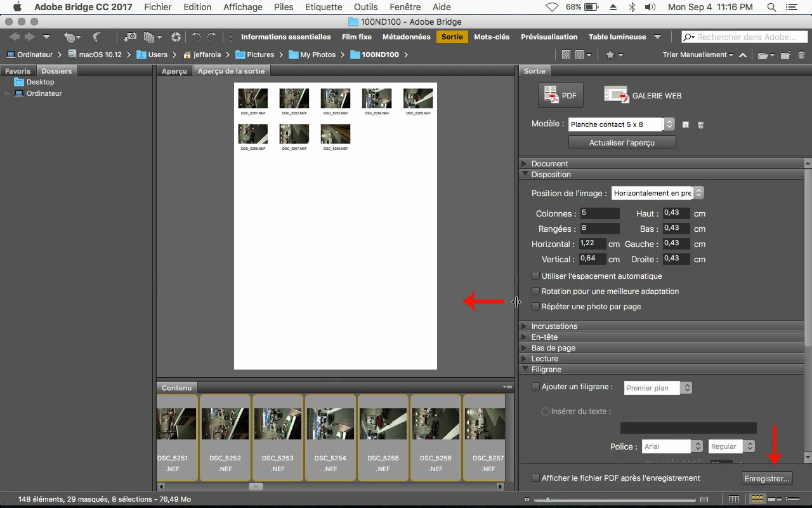Screen dimensions: 812x508
Task: Open the star rating filter icon
Action: coord(613,55)
